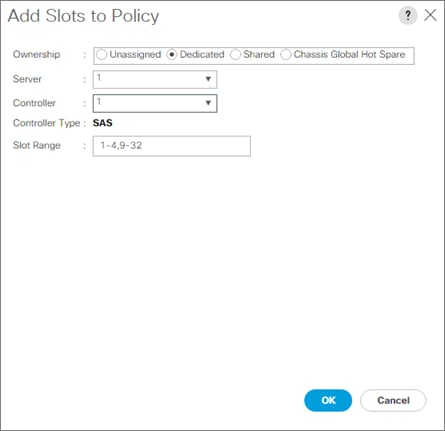Image resolution: width=445 pixels, height=431 pixels.
Task: Confirm with the OK button
Action: pos(328,400)
